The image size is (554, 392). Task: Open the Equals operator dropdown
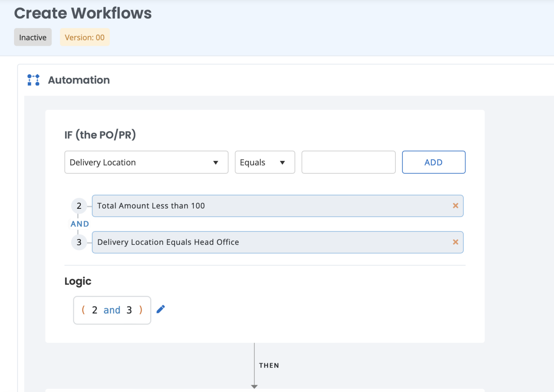click(265, 162)
